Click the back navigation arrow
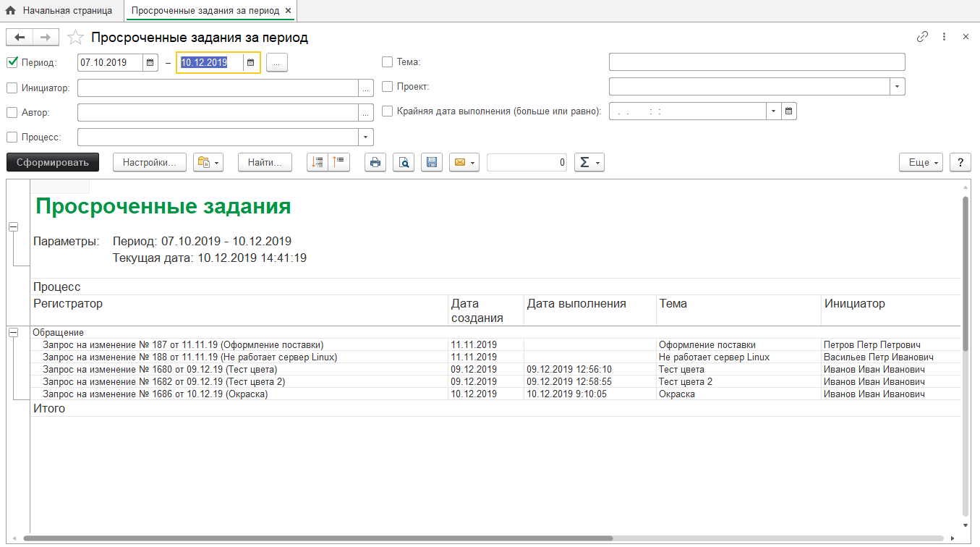This screenshot has width=980, height=547. pos(20,38)
